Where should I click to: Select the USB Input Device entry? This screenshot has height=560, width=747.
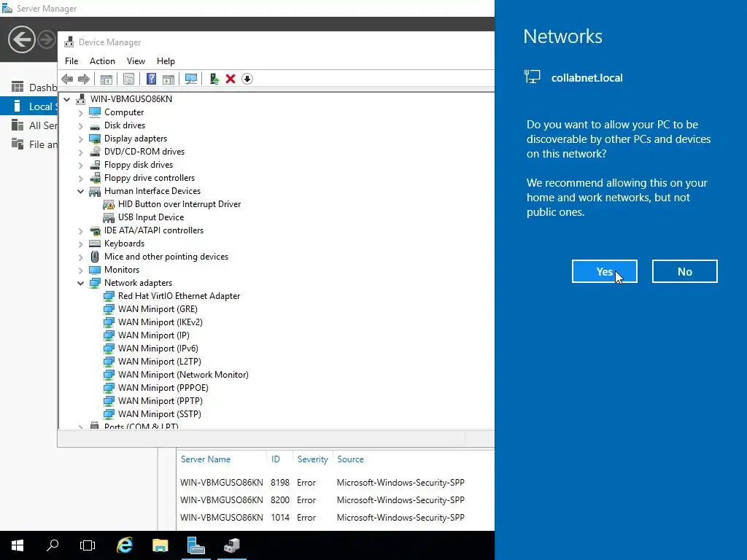[150, 217]
